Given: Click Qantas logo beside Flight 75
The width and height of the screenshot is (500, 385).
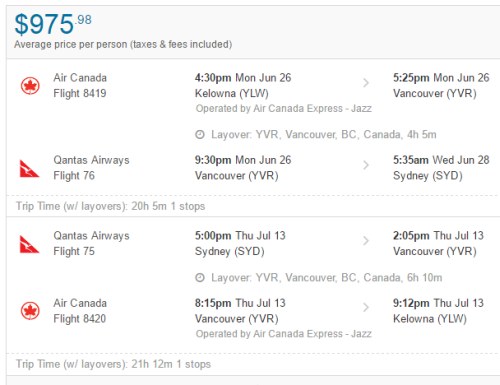Looking at the screenshot, I should pyautogui.click(x=29, y=244).
